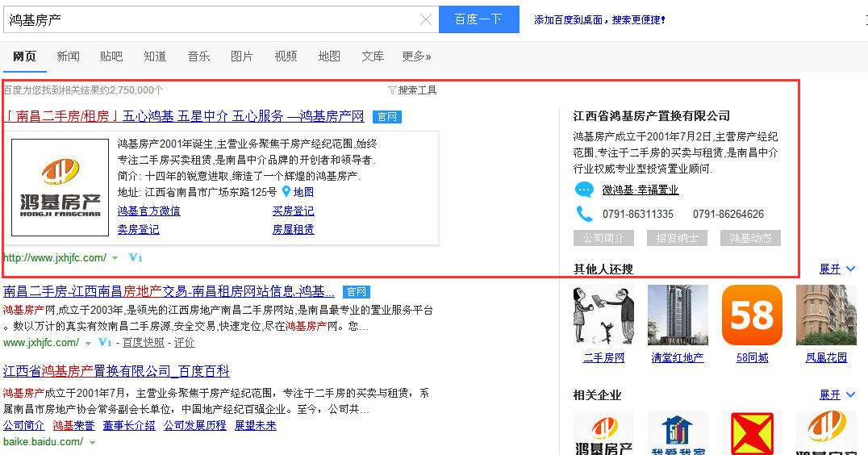Open the 音乐 tab

198,56
